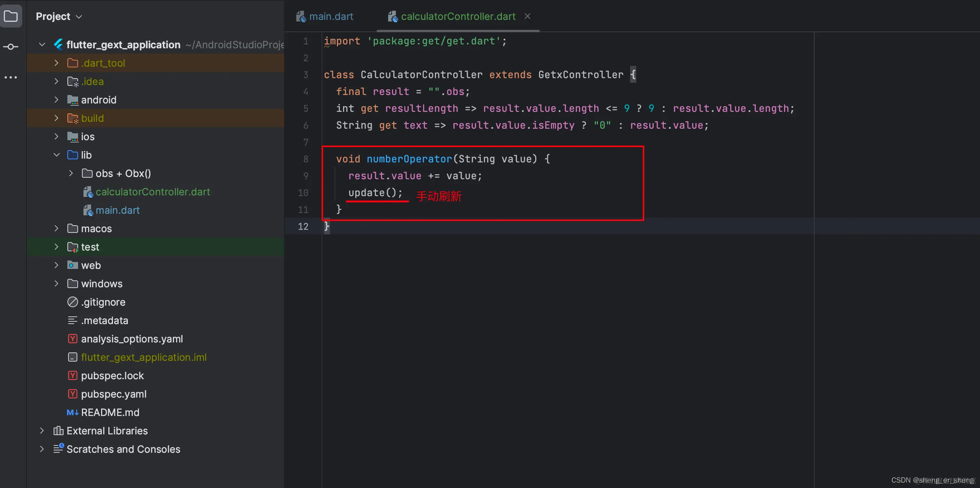Open the Commit tool window icon
Viewport: 980px width, 488px height.
(x=11, y=47)
